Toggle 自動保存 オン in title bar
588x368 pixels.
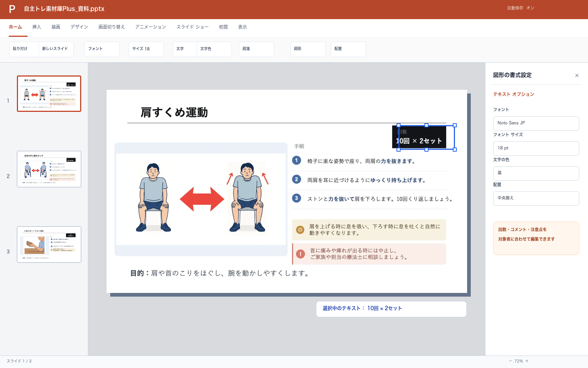(520, 8)
